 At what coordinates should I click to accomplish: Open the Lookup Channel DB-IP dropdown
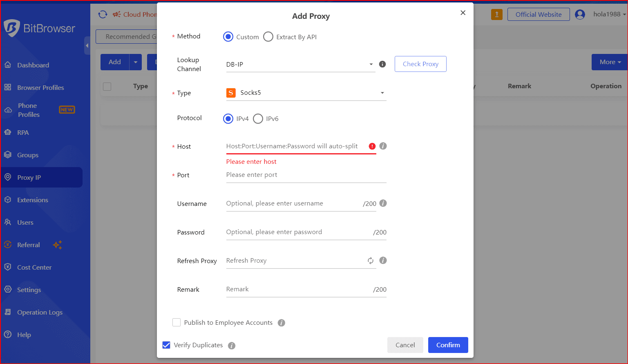pyautogui.click(x=300, y=65)
